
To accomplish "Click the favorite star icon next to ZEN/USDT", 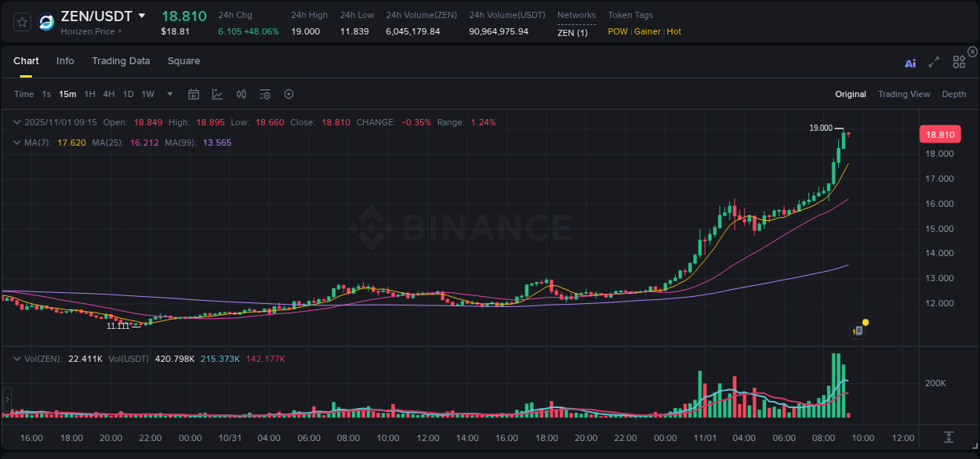I will (x=21, y=22).
